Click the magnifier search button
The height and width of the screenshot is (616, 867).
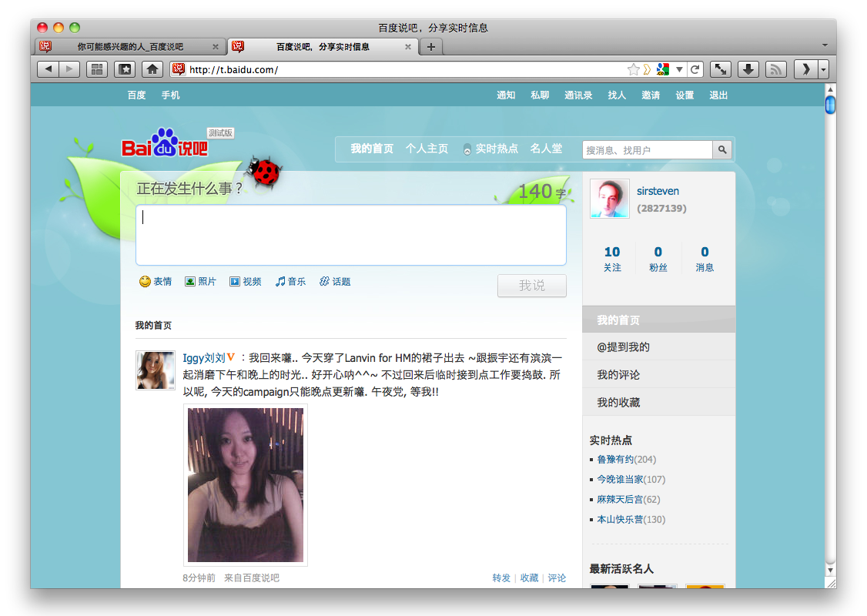(722, 150)
